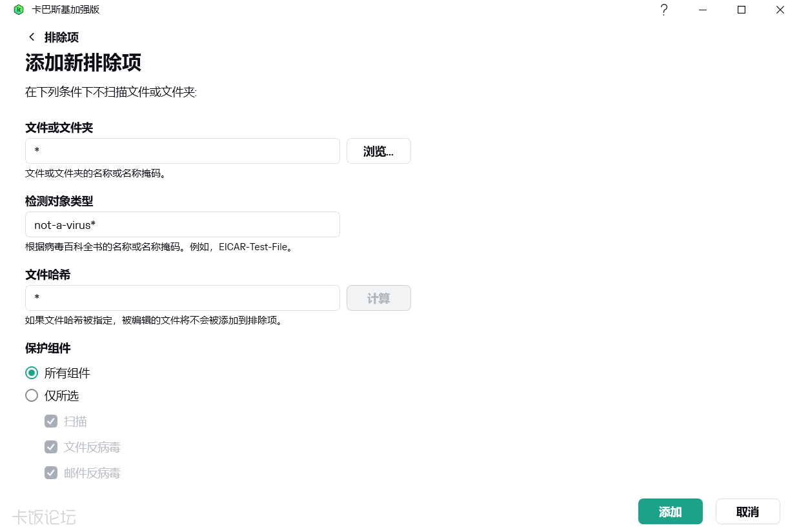
Task: Close the 卡巴斯基加强版 window
Action: click(780, 10)
